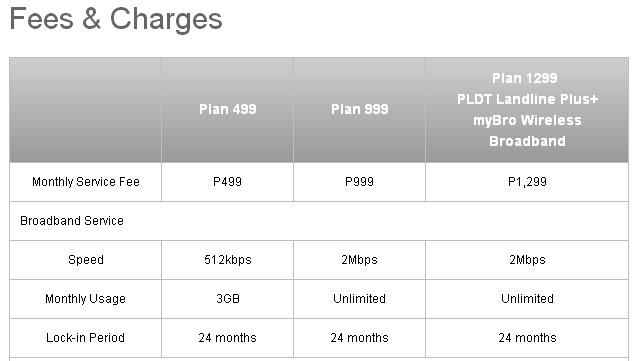Image resolution: width=635 pixels, height=361 pixels.
Task: Select Unlimited usage under Plan 999
Action: pos(360,299)
